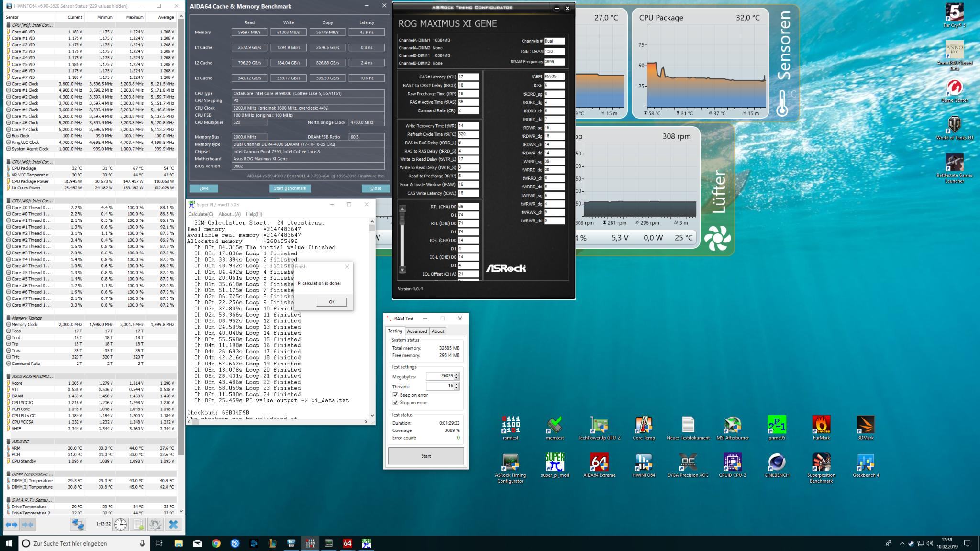Click tREFI value field in Timing Configurator
The height and width of the screenshot is (551, 980).
point(554,77)
